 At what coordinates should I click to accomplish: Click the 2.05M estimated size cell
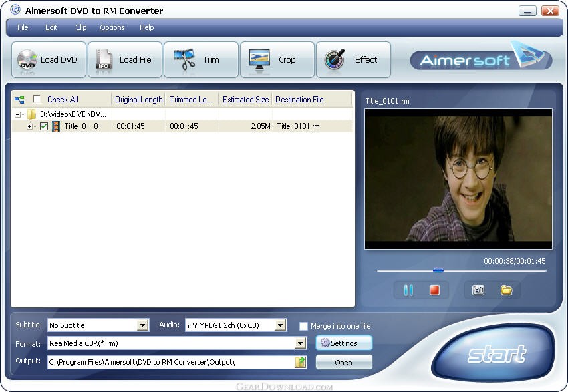pos(261,126)
